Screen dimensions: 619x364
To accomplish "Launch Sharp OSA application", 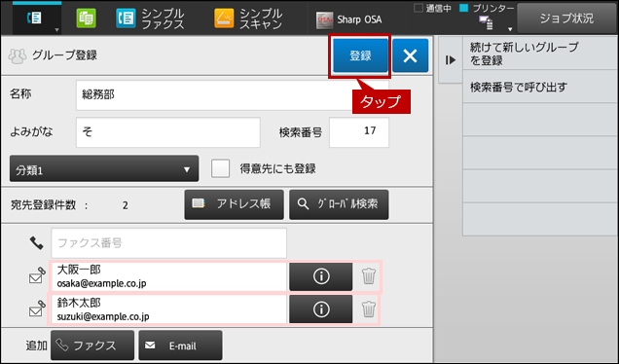I will pyautogui.click(x=349, y=19).
